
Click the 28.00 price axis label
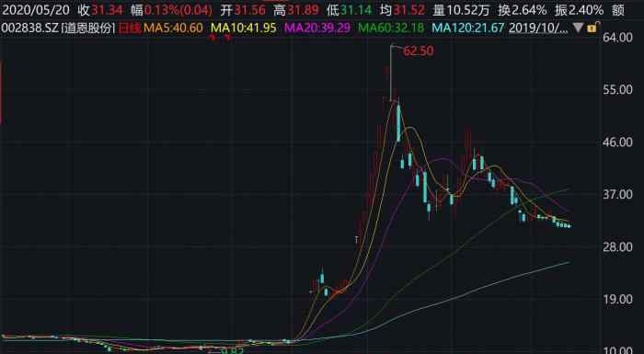617,246
